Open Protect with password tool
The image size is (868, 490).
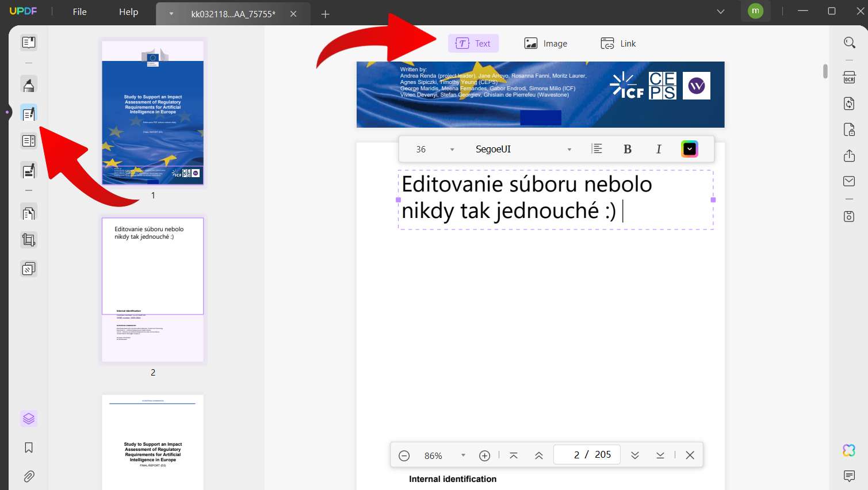(849, 129)
